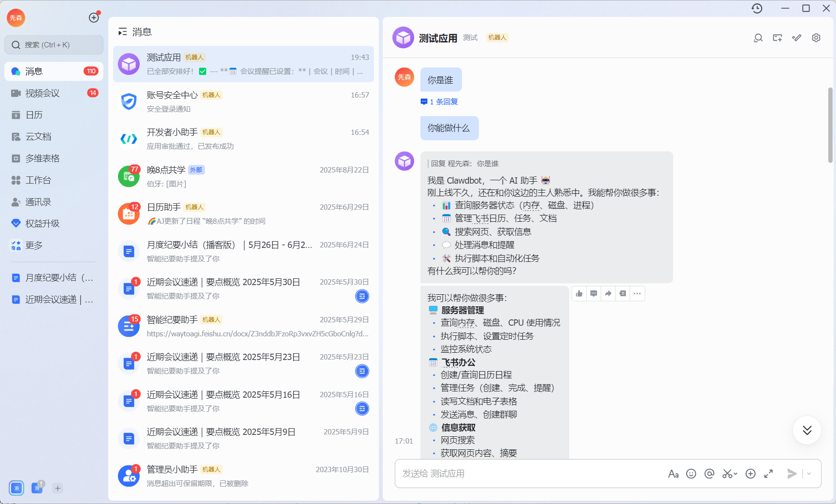Viewport: 836px width, 504px height.
Task: Click the blue doc icon on the 5月30日 row
Action: click(362, 296)
